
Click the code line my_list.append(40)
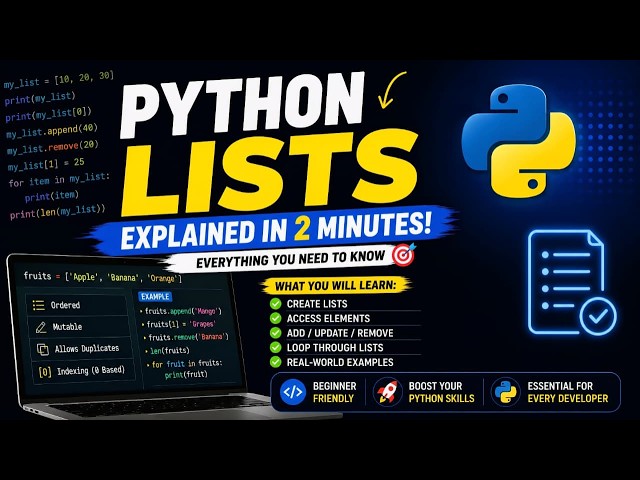click(x=52, y=131)
